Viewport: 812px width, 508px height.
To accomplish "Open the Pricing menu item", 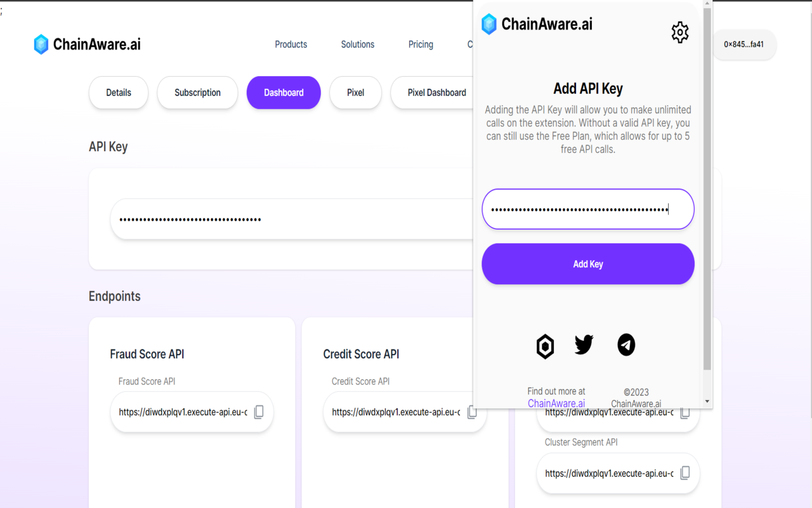I will pyautogui.click(x=421, y=44).
